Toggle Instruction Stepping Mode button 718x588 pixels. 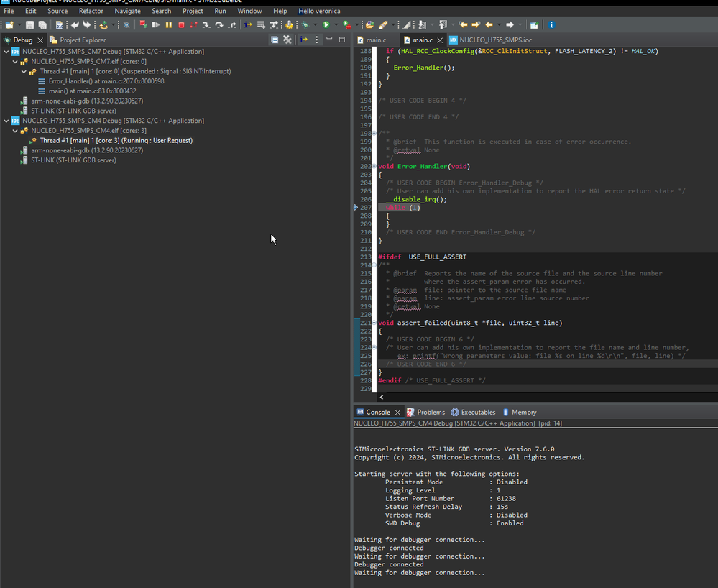pyautogui.click(x=247, y=24)
